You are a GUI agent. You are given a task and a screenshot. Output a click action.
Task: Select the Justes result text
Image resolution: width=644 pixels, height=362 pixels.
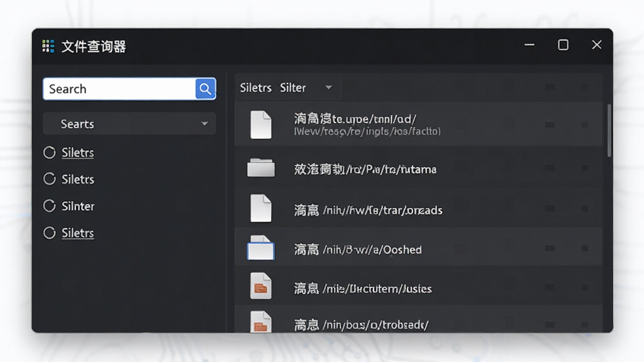pyautogui.click(x=363, y=288)
